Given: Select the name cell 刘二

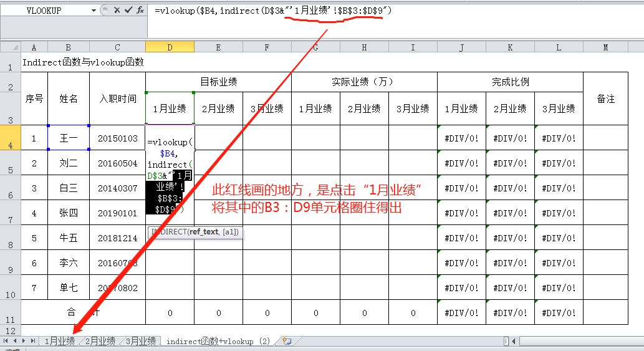Looking at the screenshot, I should pyautogui.click(x=69, y=163).
